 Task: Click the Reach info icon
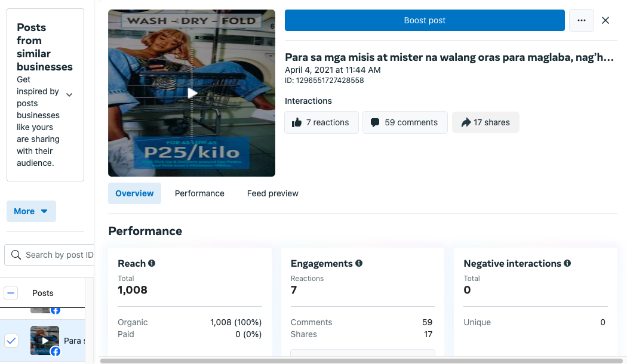[152, 263]
